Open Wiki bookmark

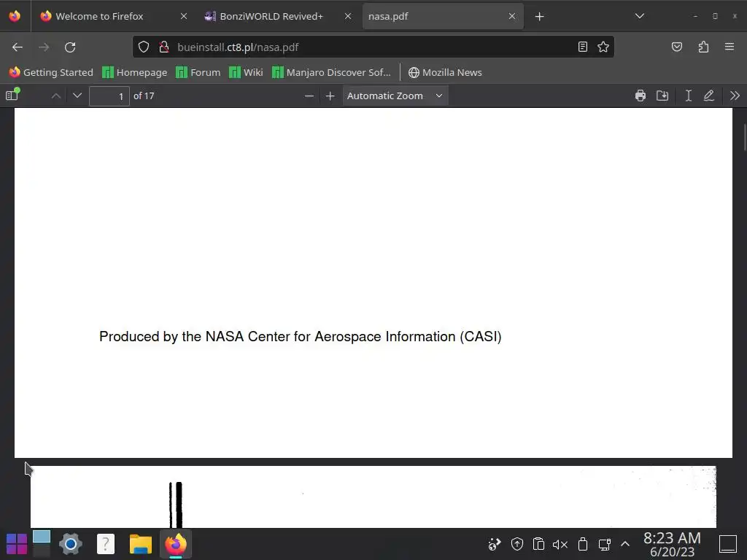tap(246, 72)
